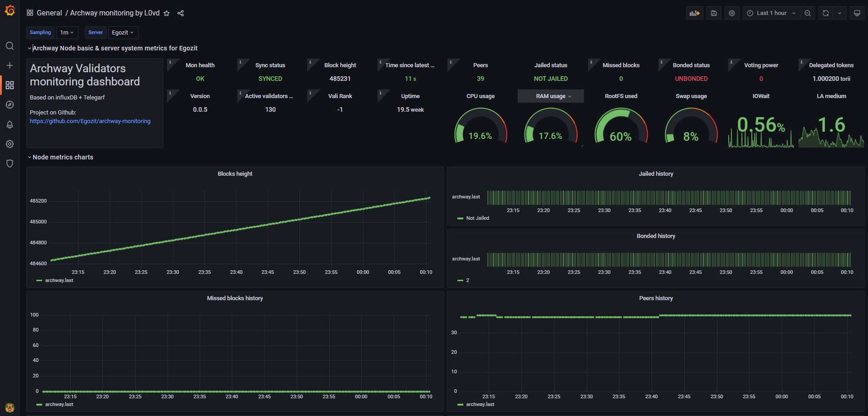
Task: Open the search dashboards icon in sidebar
Action: click(x=10, y=46)
